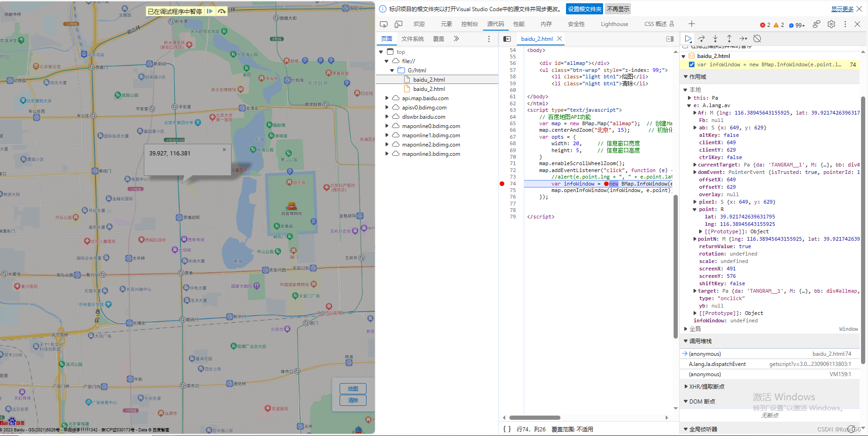Resume script execution in debugger overlay
Screen dimensions: 868x436
(x=210, y=11)
